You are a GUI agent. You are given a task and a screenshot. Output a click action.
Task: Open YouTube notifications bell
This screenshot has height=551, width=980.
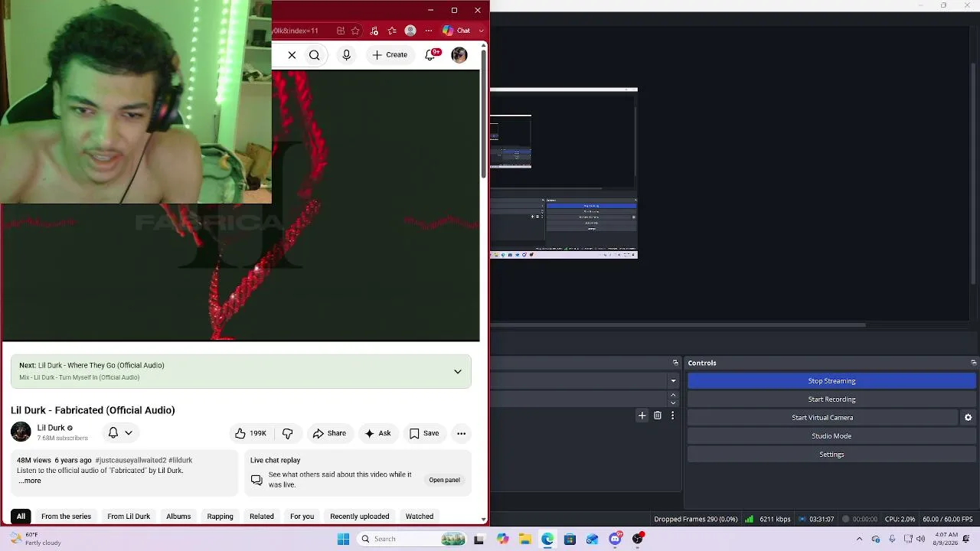430,55
